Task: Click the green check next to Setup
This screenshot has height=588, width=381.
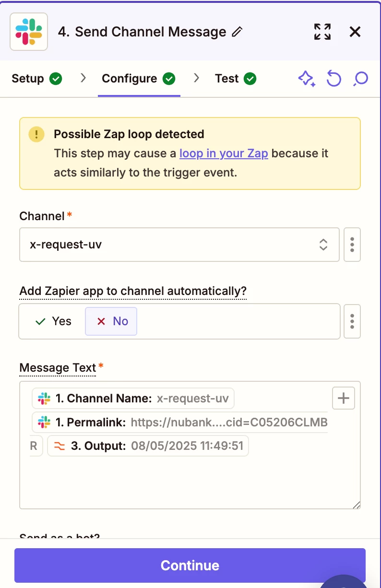Action: (56, 79)
